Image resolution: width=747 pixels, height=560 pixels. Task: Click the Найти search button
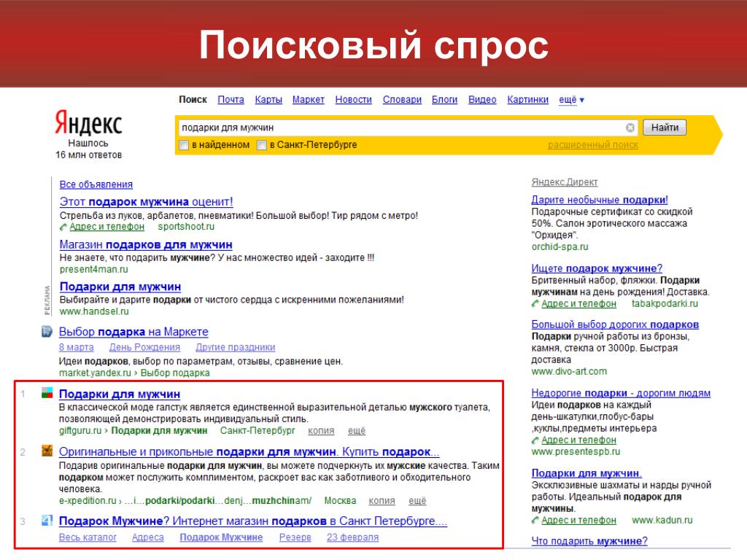coord(665,127)
